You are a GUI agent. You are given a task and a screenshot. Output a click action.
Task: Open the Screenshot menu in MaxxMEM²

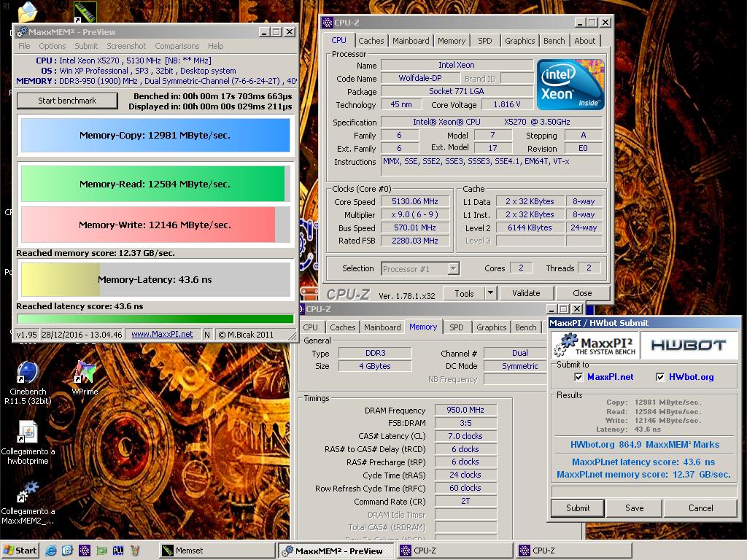point(126,46)
